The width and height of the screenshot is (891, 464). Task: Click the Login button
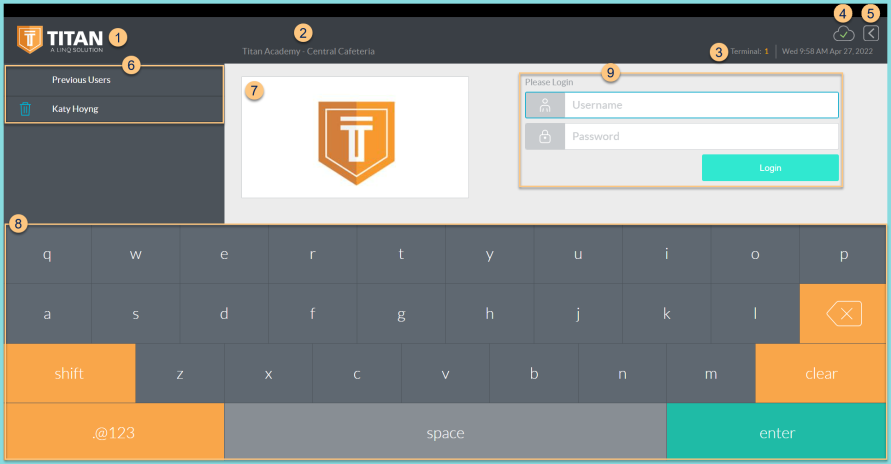click(770, 168)
